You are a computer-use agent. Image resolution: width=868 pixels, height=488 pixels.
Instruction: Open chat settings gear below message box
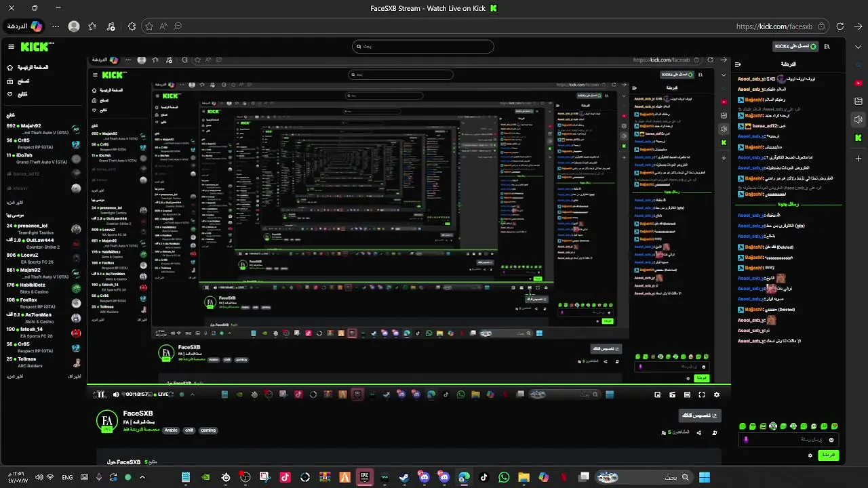click(810, 455)
